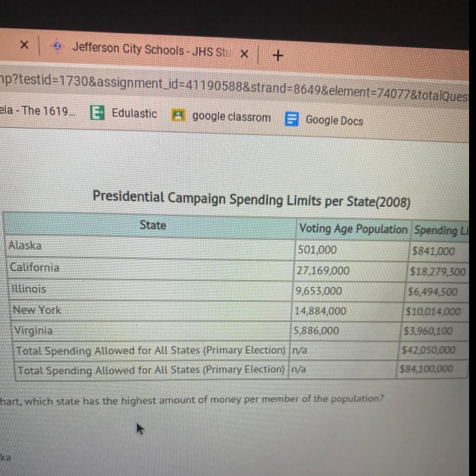
Task: Click the question text below the table
Action: point(190,399)
